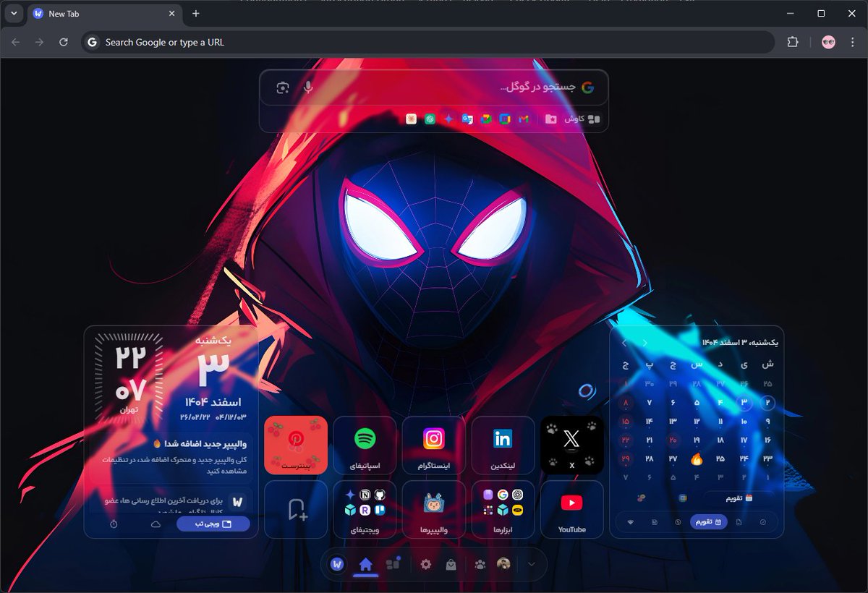Open the Claude quick link icon

pos(411,119)
